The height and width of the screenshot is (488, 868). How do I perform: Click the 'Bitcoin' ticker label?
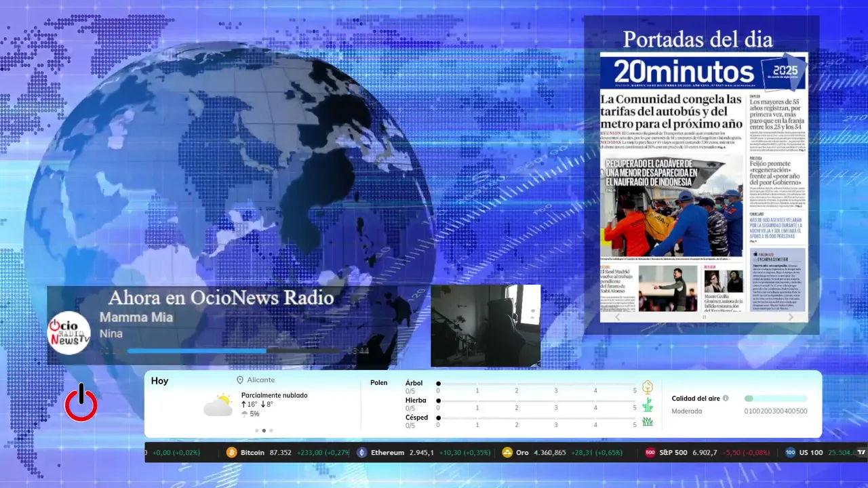click(252, 453)
